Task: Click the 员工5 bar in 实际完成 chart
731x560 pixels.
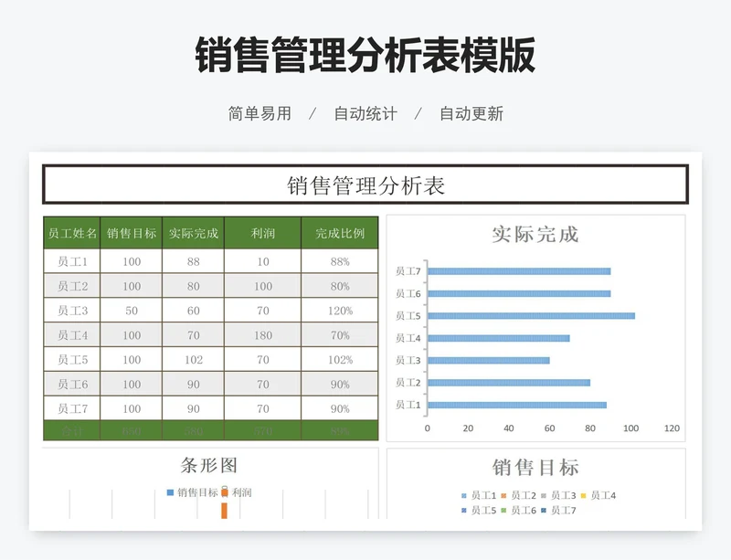Action: 532,316
